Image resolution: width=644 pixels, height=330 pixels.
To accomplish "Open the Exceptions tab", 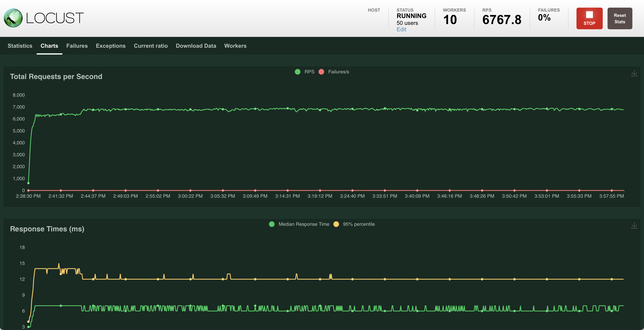I will (x=111, y=46).
